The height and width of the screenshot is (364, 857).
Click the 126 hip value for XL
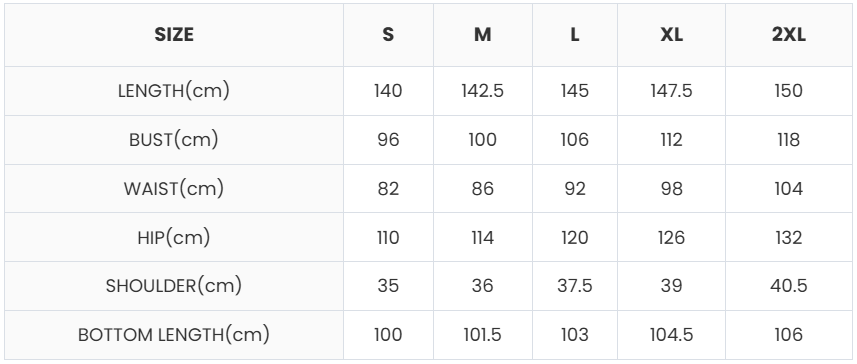(671, 237)
